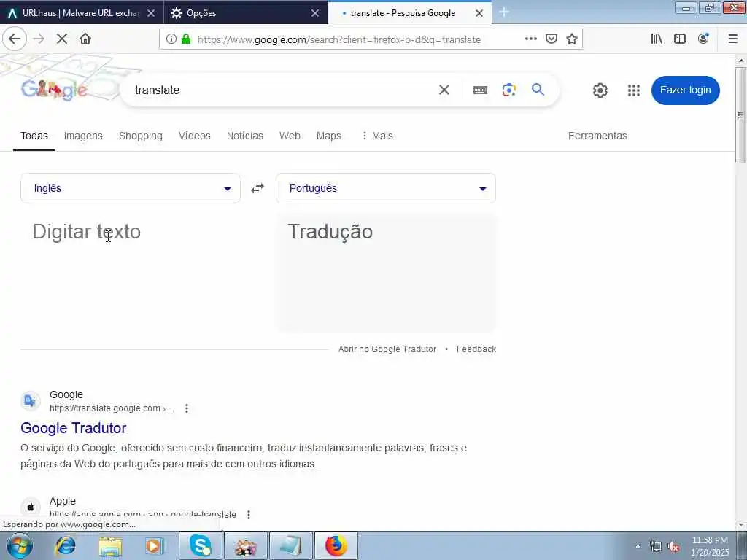Open the Google Tradutor result title
Screen dimensions: 747x560
[x=74, y=427]
